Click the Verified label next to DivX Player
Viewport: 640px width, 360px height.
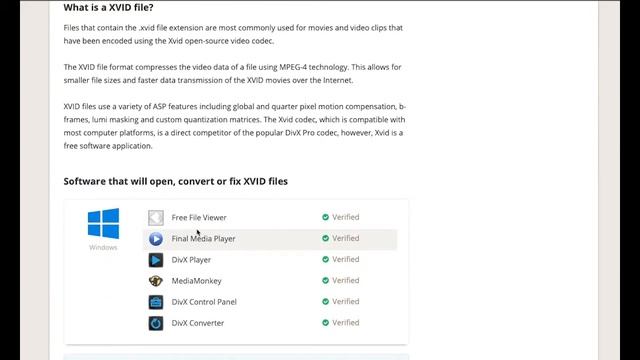click(x=346, y=259)
